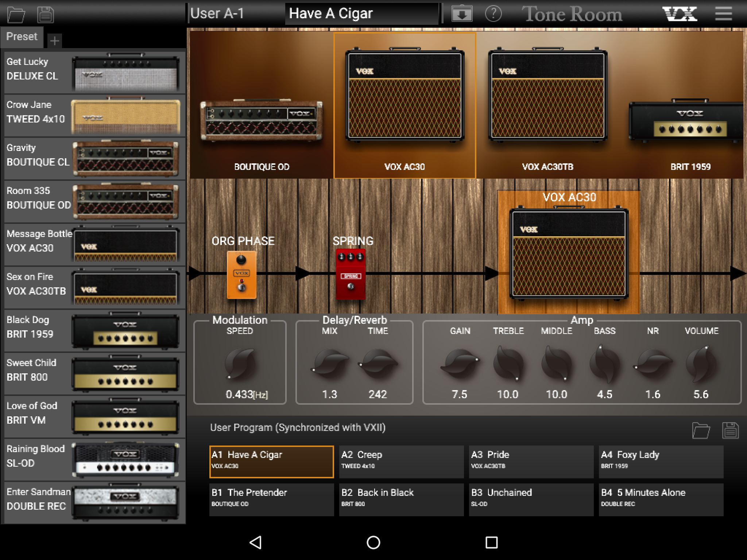Image resolution: width=747 pixels, height=560 pixels.
Task: Toggle the SPRING red reverb pedal
Action: pos(350,274)
